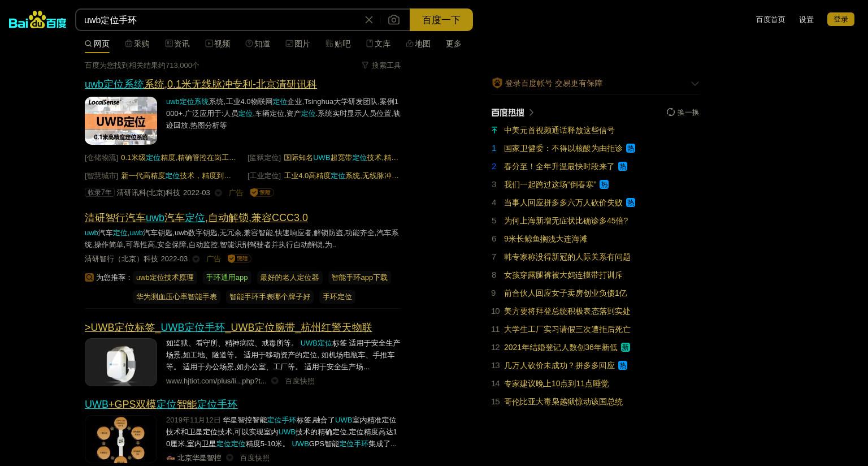Image resolution: width=868 pixels, height=466 pixels.
Task: Open hot topic 国家卫健委：不得以核酸为由拒诊
Action: [x=563, y=149]
